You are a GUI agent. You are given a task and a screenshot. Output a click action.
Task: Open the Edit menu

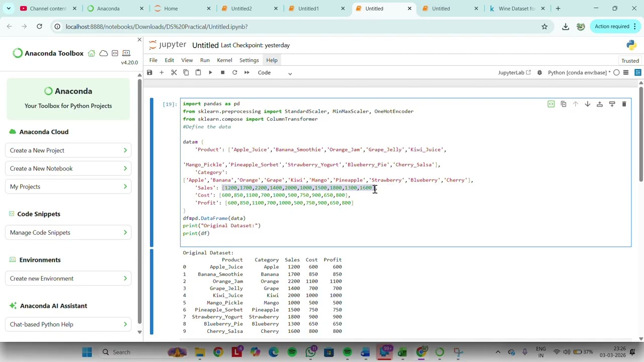coord(169,60)
